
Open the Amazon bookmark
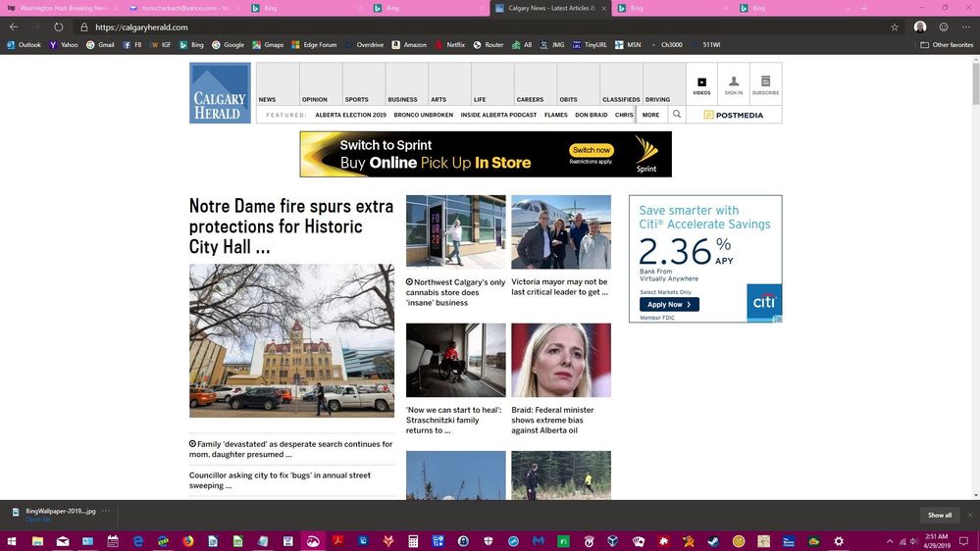pos(409,45)
